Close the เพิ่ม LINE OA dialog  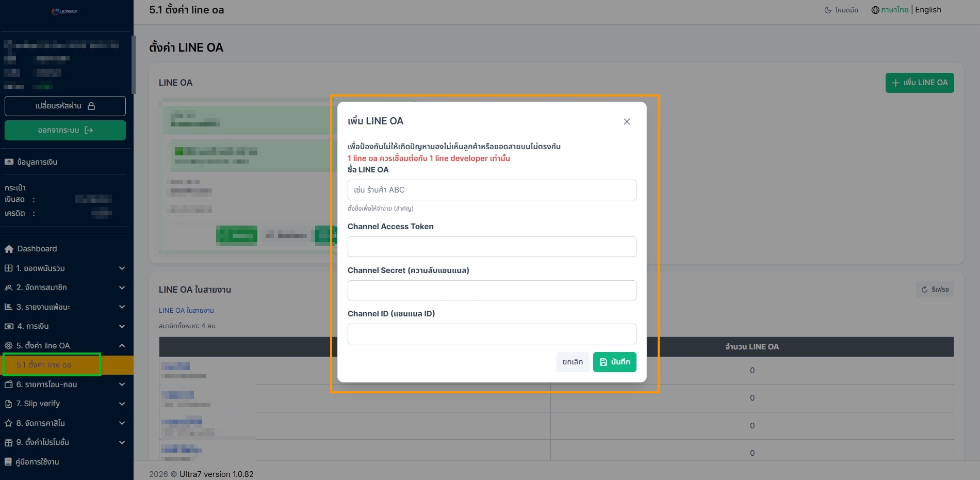coord(627,122)
